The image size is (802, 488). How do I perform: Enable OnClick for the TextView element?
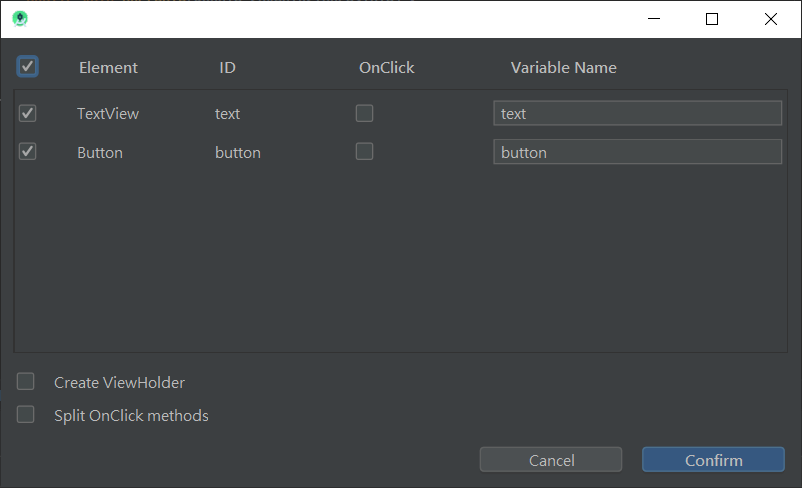(x=364, y=113)
